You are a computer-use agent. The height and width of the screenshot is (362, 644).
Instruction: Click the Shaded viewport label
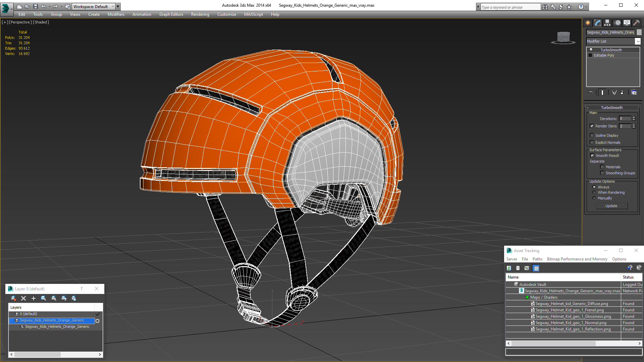click(x=41, y=22)
